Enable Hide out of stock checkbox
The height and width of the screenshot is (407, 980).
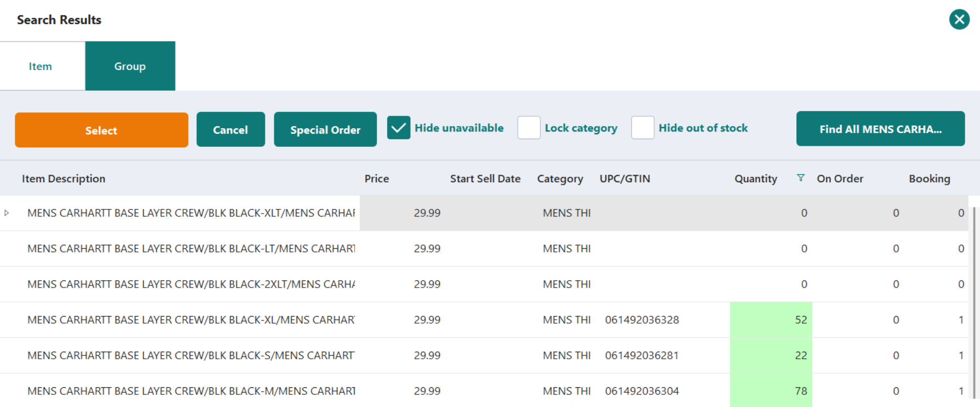643,128
